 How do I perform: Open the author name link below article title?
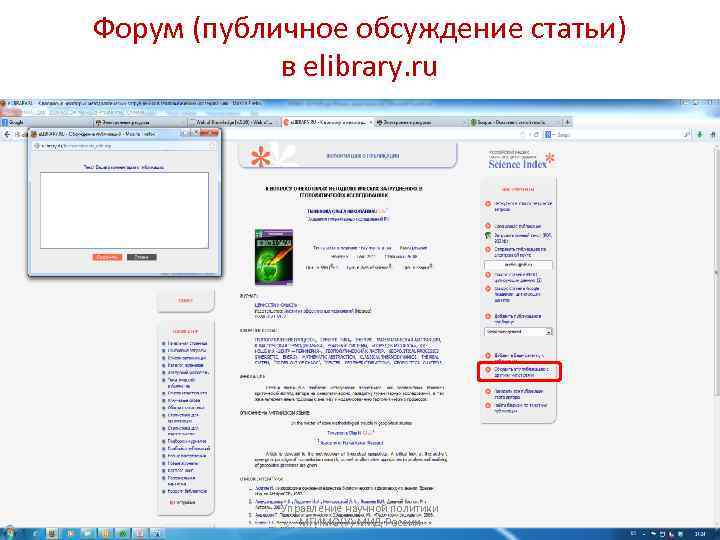coord(342,211)
